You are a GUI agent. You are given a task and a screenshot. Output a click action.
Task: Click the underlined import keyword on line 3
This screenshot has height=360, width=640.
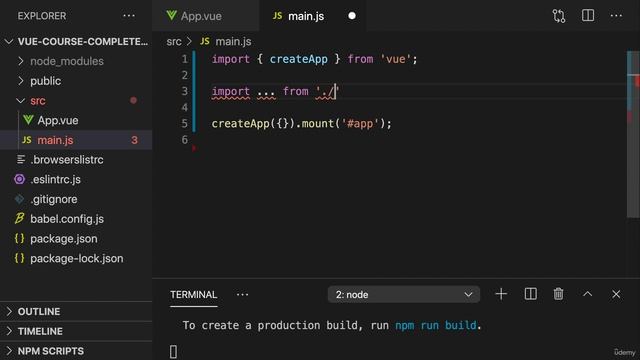pos(231,91)
